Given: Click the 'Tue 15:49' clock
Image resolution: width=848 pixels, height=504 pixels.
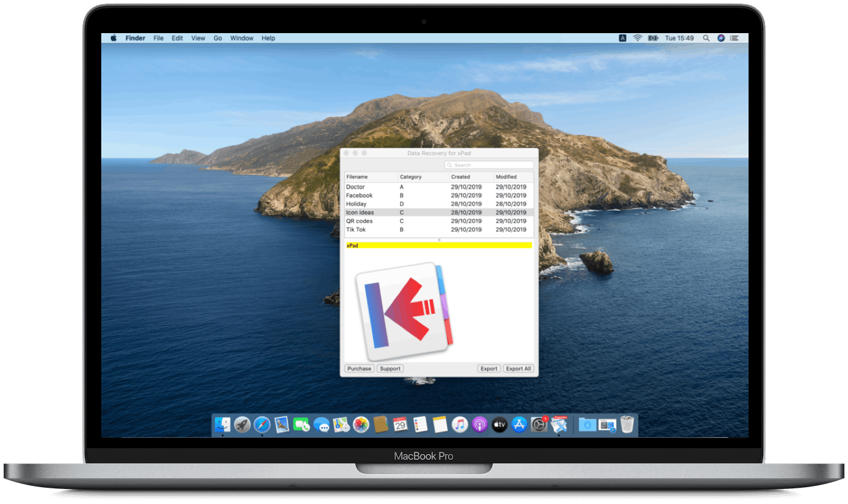Looking at the screenshot, I should 679,38.
